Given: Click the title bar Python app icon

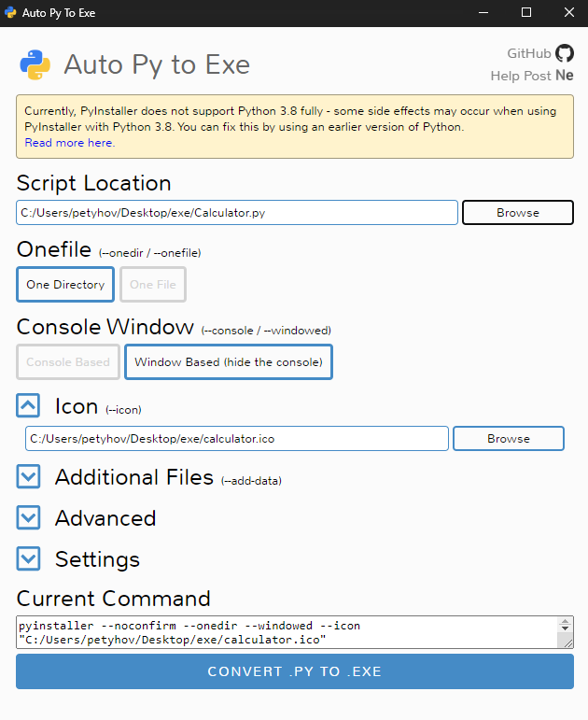Looking at the screenshot, I should tap(10, 13).
